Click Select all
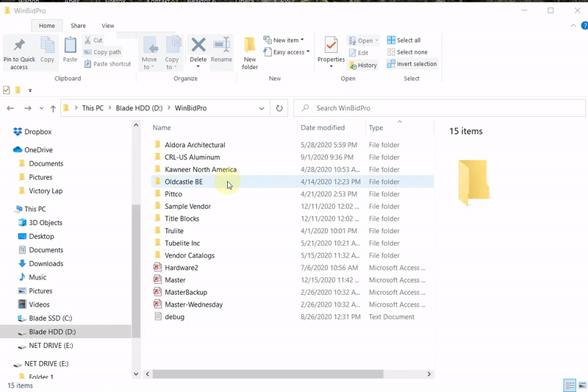The width and height of the screenshot is (588, 392). tap(404, 40)
